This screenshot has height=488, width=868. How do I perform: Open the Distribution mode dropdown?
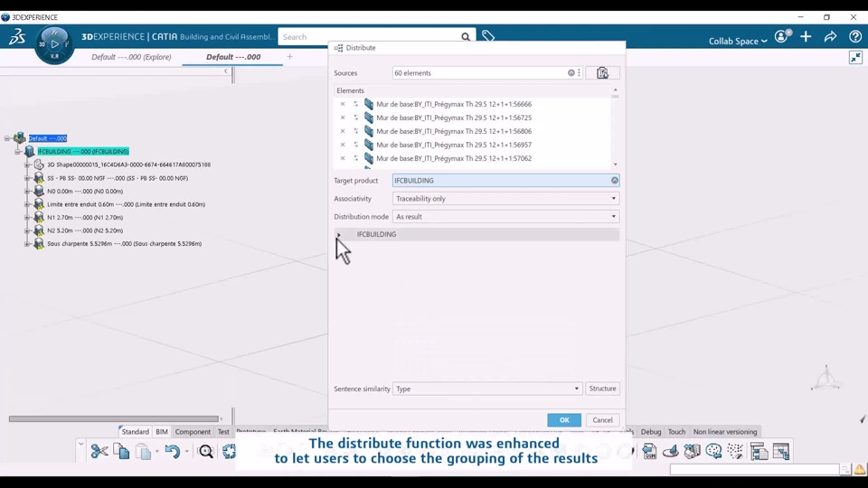[x=505, y=217]
